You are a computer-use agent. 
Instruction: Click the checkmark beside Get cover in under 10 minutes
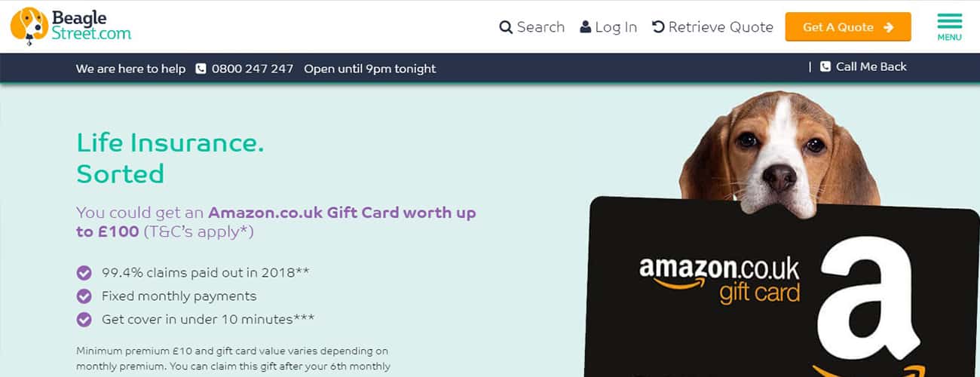[84, 319]
